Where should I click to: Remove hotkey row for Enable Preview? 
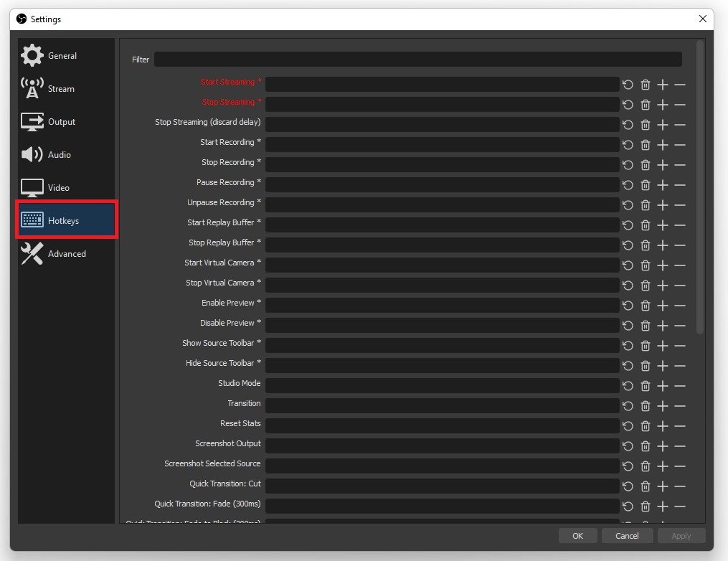tap(680, 306)
